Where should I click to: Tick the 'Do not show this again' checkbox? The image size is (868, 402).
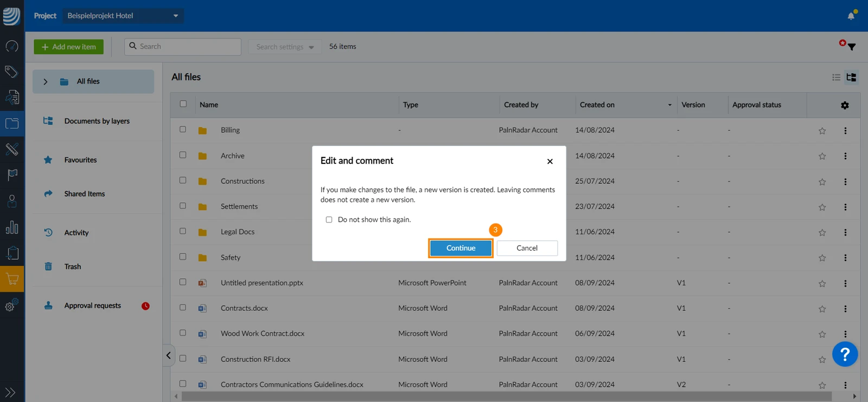coord(329,220)
